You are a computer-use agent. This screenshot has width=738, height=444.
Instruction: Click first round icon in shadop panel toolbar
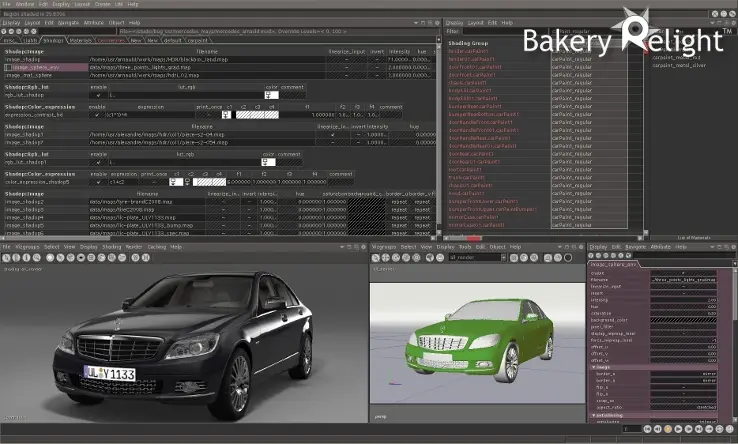coord(4,32)
